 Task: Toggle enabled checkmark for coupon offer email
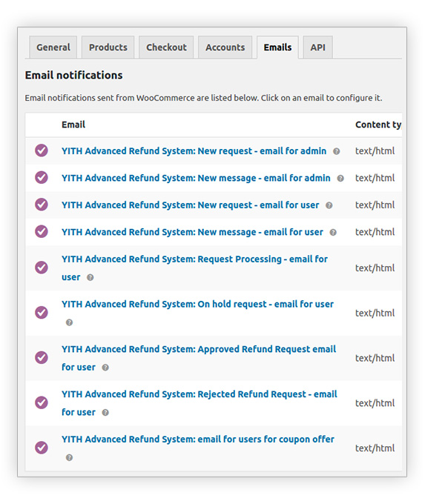point(42,447)
